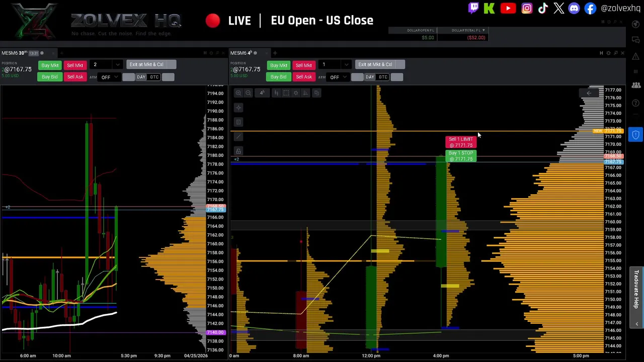The image size is (644, 362).
Task: Sell Ask on the 30m chart
Action: click(x=75, y=77)
